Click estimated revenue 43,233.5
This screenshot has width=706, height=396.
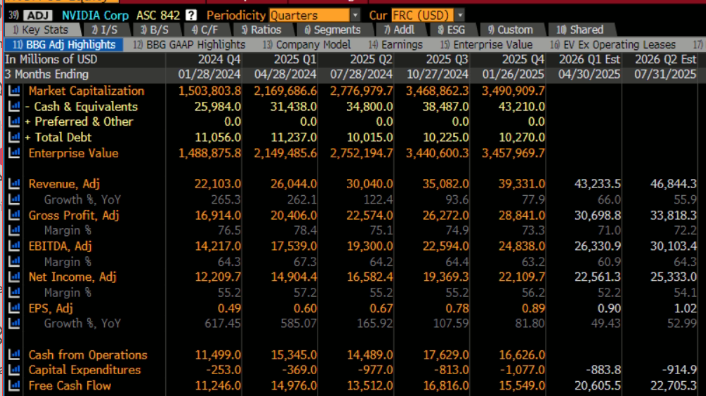[x=597, y=184]
